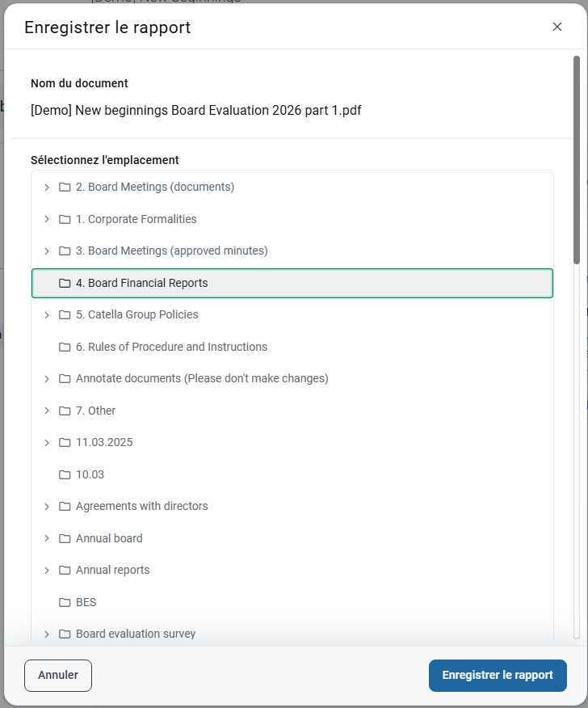Screen dimensions: 588x708
Task: Click the 10.03 folder icon
Action: [x=65, y=475]
